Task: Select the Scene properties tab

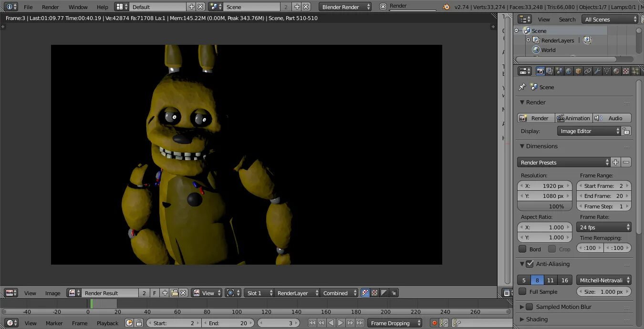Action: pos(560,71)
